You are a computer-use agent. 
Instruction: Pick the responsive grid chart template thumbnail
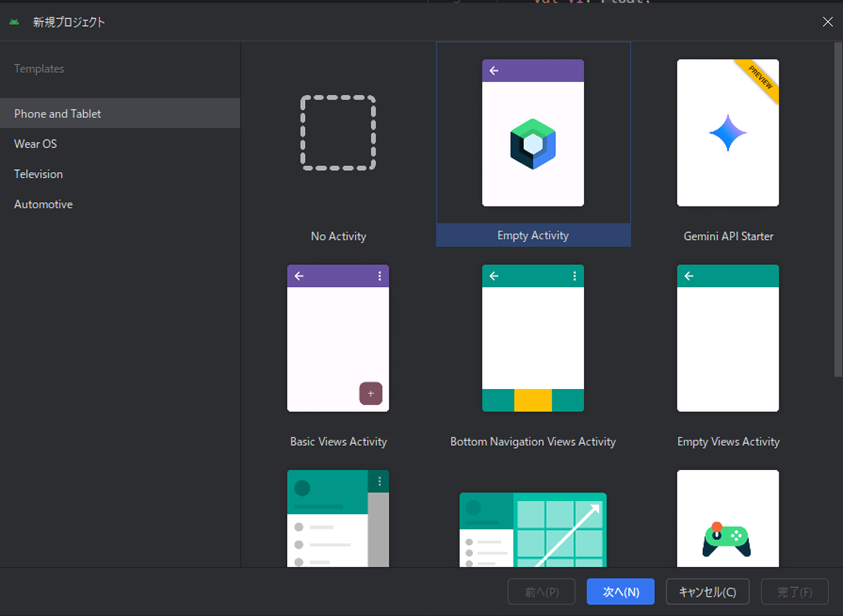(x=533, y=530)
